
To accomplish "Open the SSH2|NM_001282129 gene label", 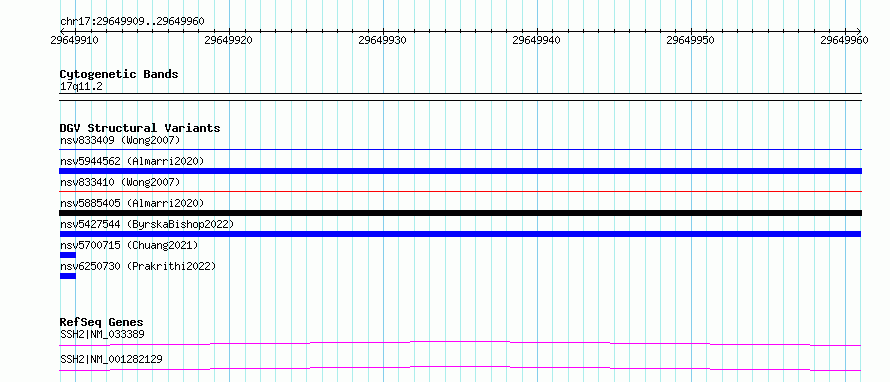I will (x=111, y=359).
